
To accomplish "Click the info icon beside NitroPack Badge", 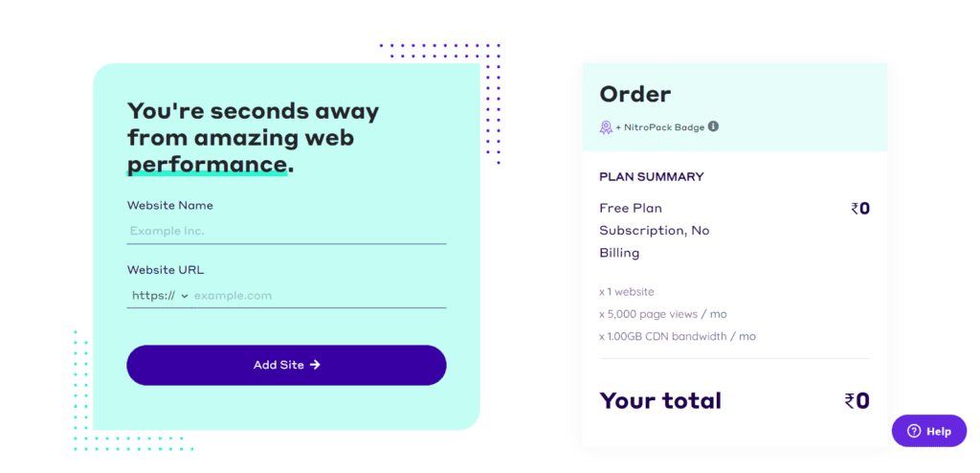I will [x=713, y=126].
